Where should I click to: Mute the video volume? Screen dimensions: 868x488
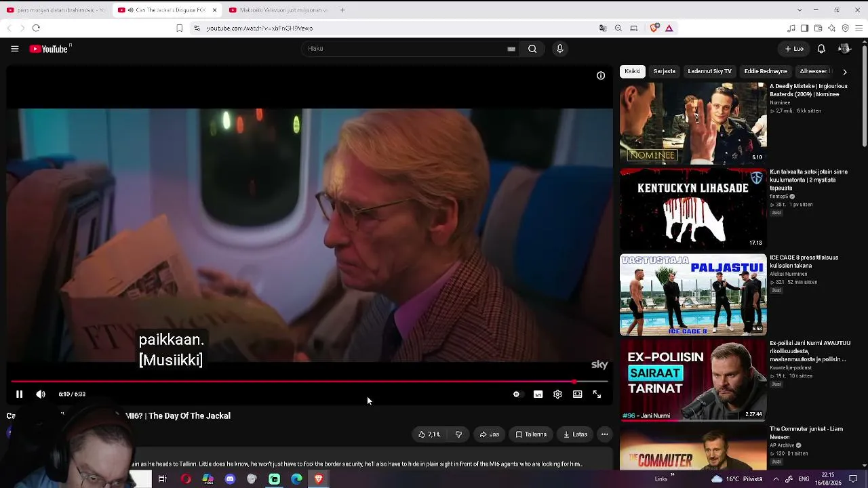(x=41, y=394)
